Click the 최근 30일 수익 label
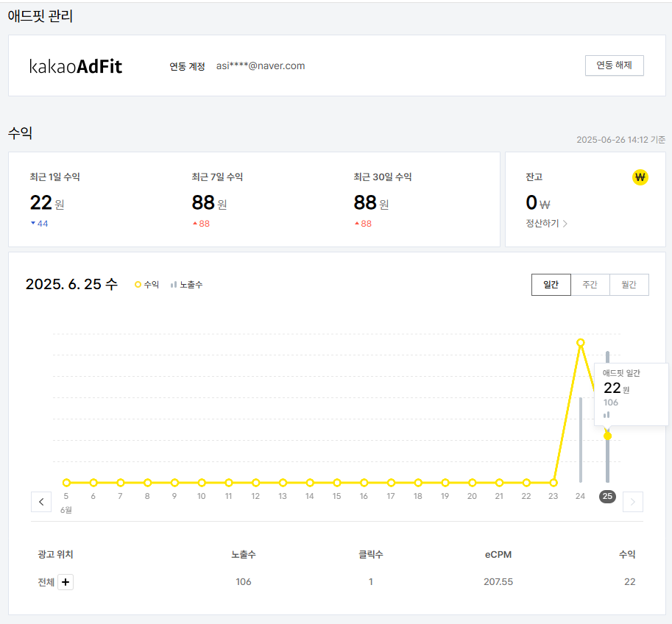 pos(383,177)
